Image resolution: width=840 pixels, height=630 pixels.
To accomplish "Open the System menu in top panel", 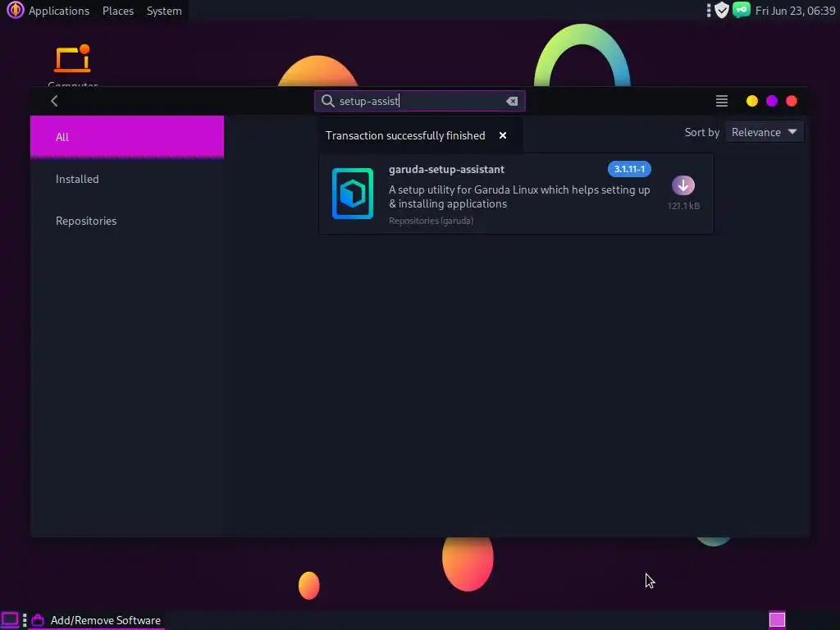I will click(x=164, y=11).
